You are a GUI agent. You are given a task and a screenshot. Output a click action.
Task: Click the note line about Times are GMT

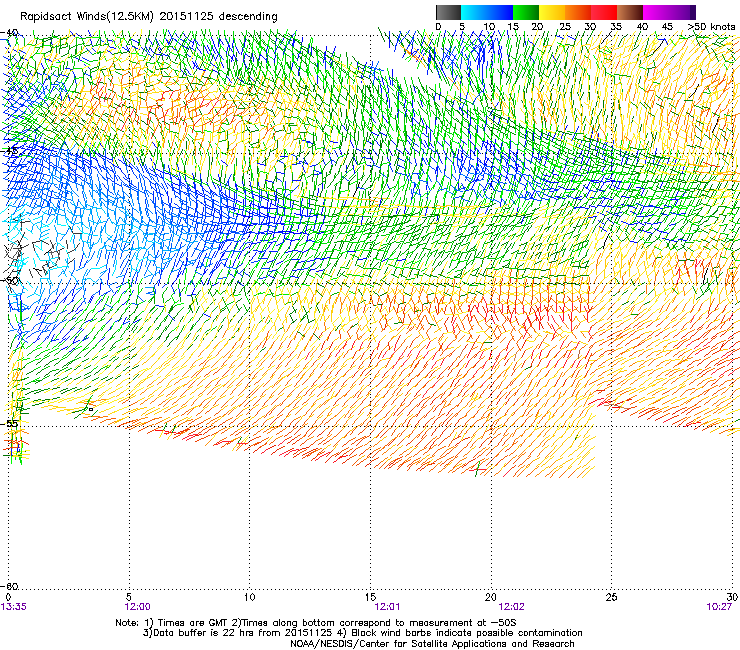point(316,623)
